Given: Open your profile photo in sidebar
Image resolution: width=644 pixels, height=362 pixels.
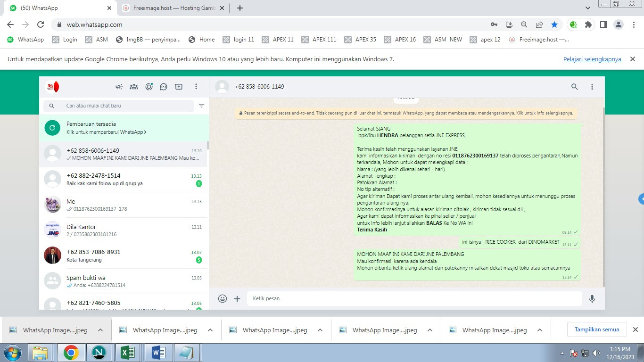Looking at the screenshot, I should pyautogui.click(x=52, y=87).
